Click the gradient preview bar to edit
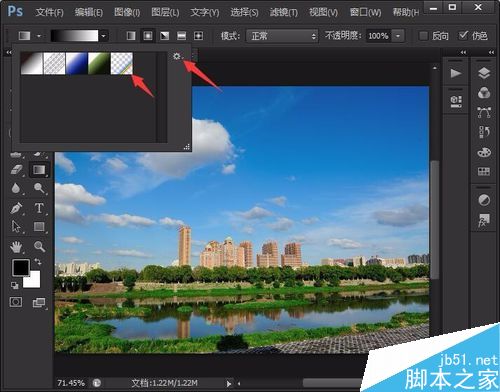 (x=75, y=36)
